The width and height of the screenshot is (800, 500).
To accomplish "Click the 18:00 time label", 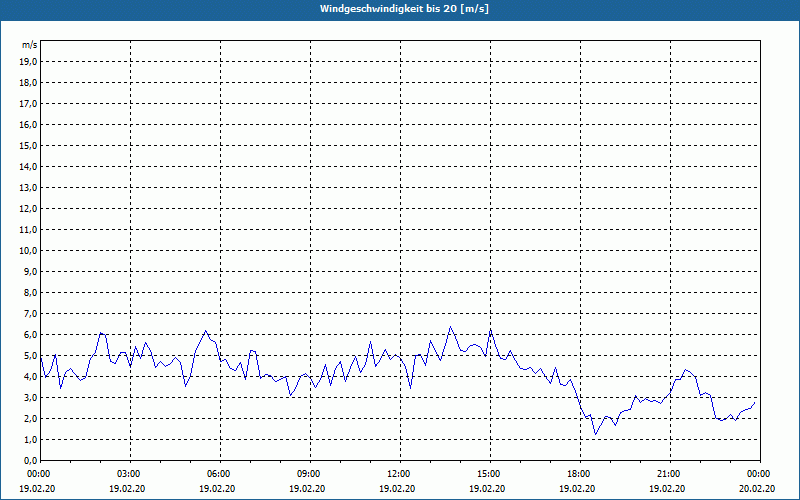I will (580, 474).
